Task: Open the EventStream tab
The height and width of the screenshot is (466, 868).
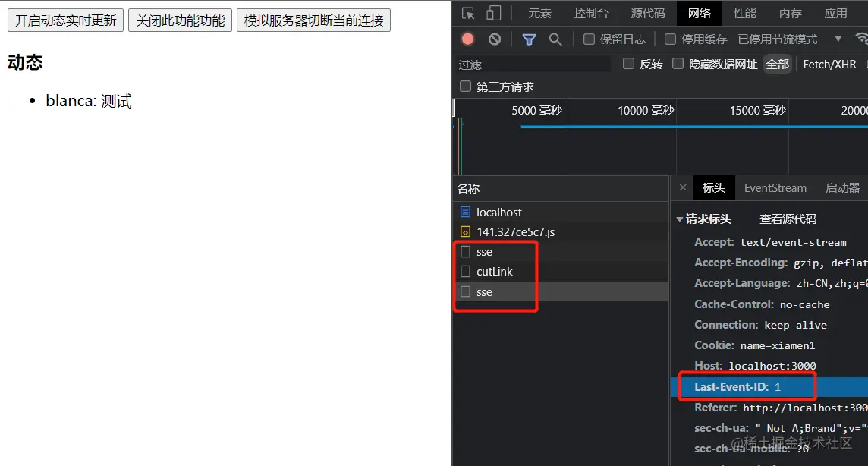Action: (775, 188)
